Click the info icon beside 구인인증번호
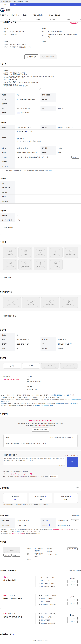 50,525
